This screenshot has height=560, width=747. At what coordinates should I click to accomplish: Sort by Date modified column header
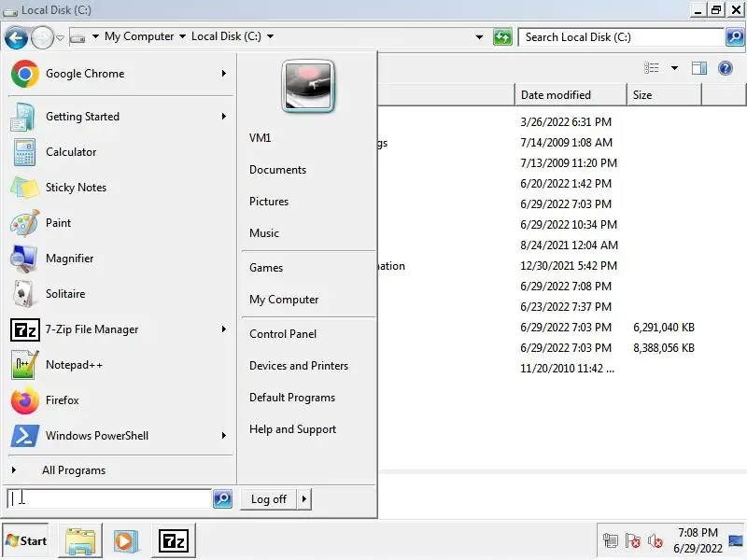[571, 95]
